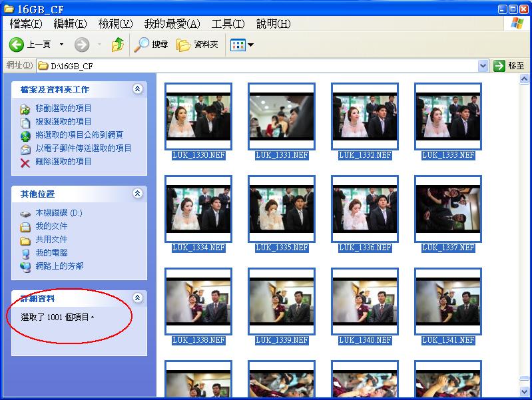Image resolution: width=532 pixels, height=400 pixels.
Task: Click the e-mail envelope icon
Action: coord(25,149)
